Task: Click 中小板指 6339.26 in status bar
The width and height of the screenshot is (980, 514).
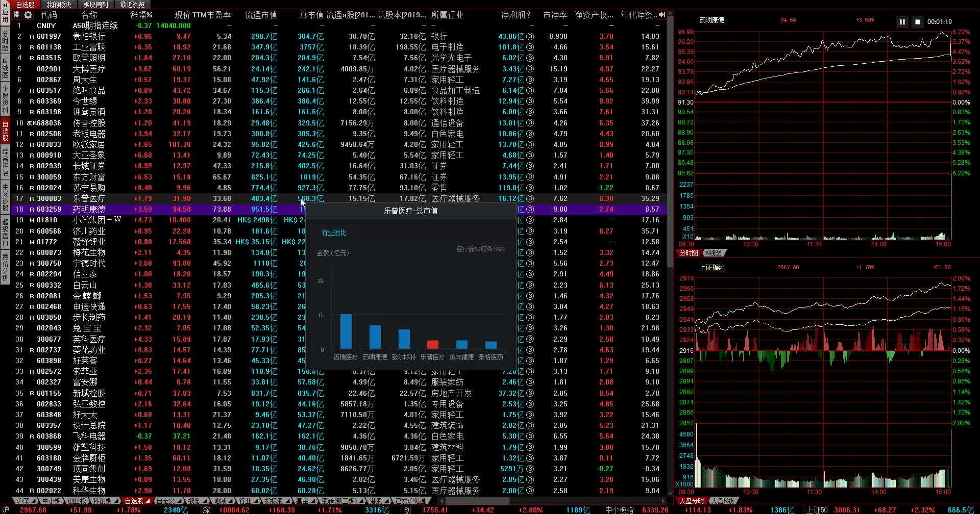Action: click(654, 510)
